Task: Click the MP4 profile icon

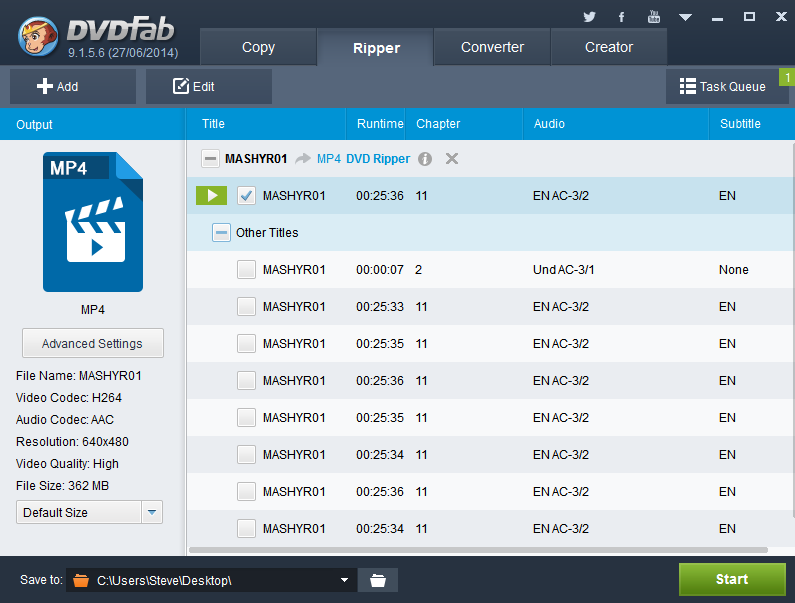Action: [x=93, y=222]
